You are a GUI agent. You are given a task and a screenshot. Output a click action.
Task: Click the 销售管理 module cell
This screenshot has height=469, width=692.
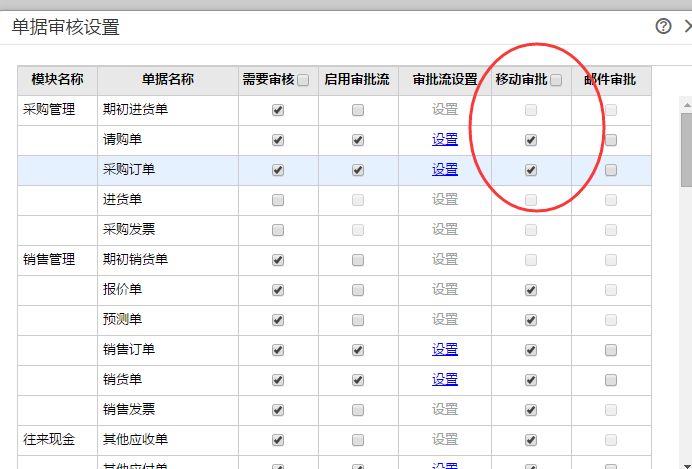[x=49, y=260]
